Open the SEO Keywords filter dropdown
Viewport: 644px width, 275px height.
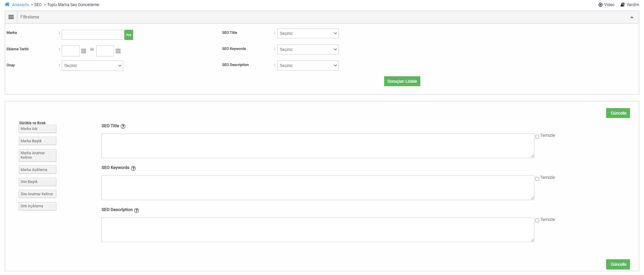coord(308,50)
